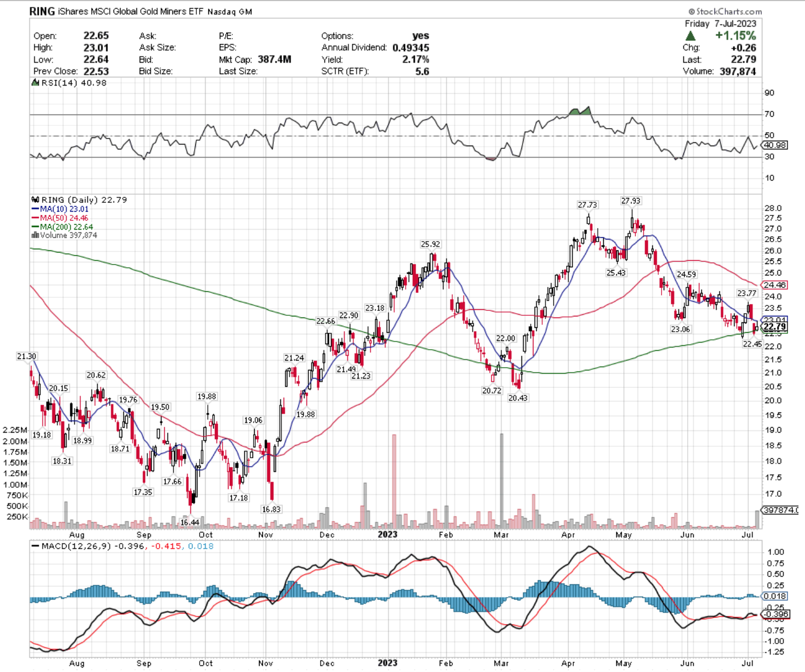Click the tall March volume spike bar

pyautogui.click(x=502, y=481)
